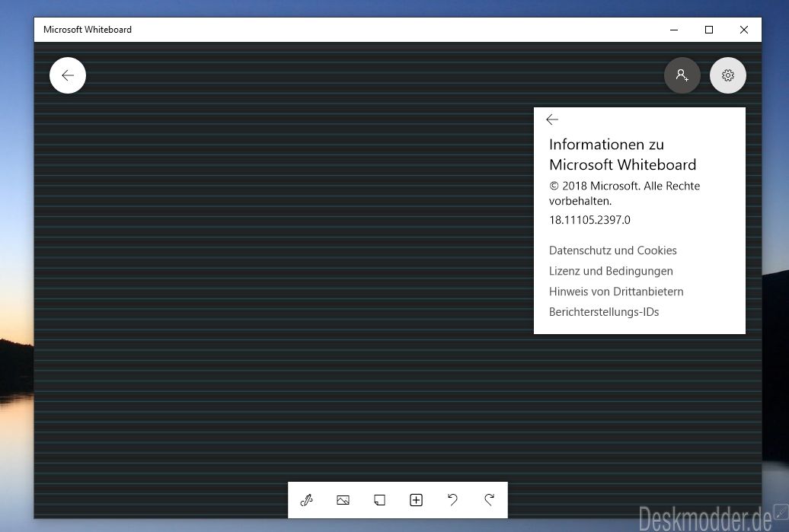Image resolution: width=789 pixels, height=532 pixels.
Task: Open the Berichterstellungs-IDs link
Action: [604, 312]
